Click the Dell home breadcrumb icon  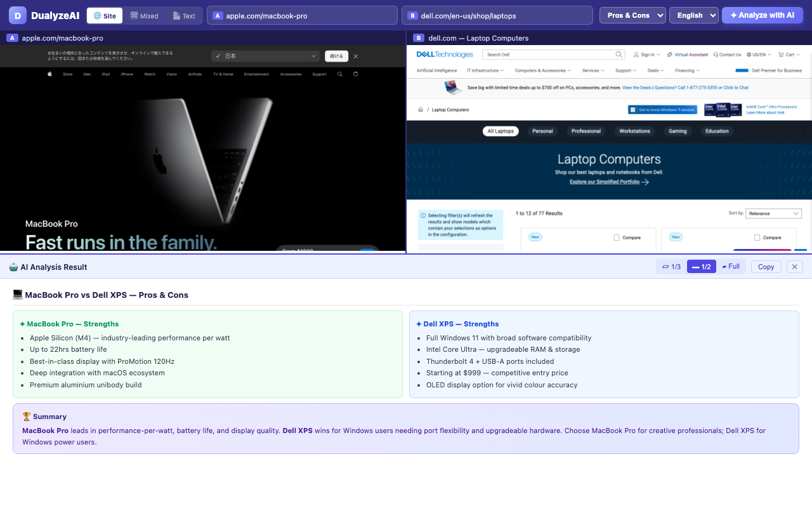421,110
